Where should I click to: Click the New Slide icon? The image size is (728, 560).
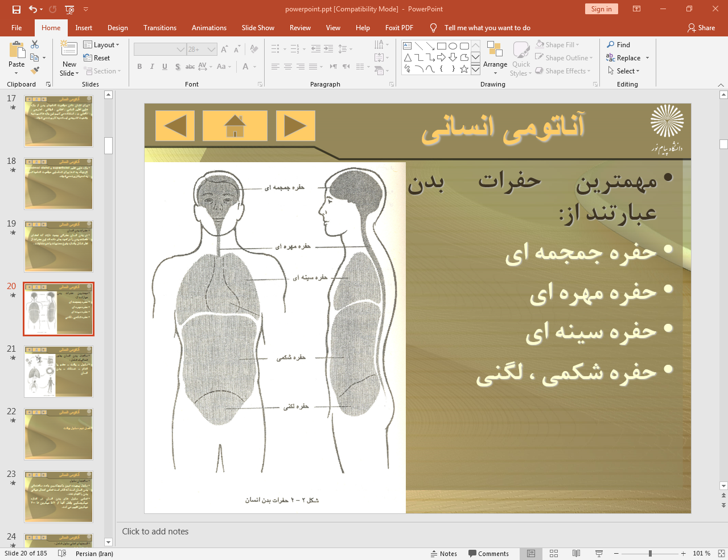click(69, 49)
